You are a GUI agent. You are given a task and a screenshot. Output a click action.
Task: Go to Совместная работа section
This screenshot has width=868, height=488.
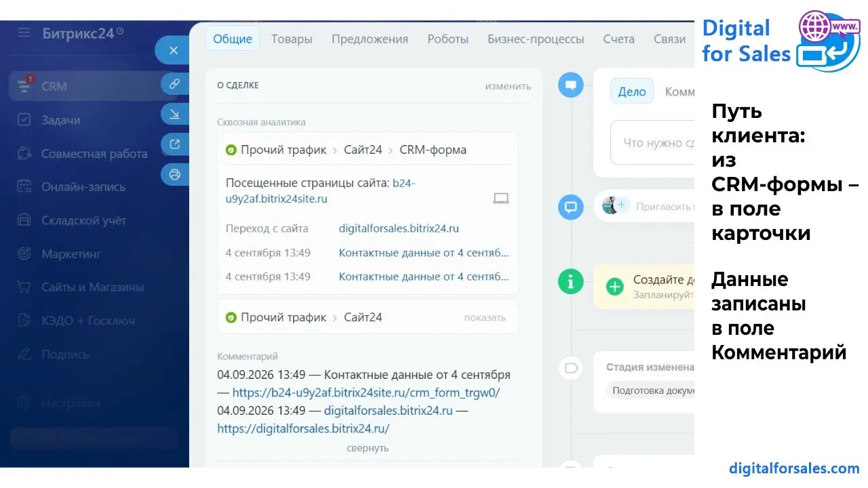pyautogui.click(x=94, y=154)
